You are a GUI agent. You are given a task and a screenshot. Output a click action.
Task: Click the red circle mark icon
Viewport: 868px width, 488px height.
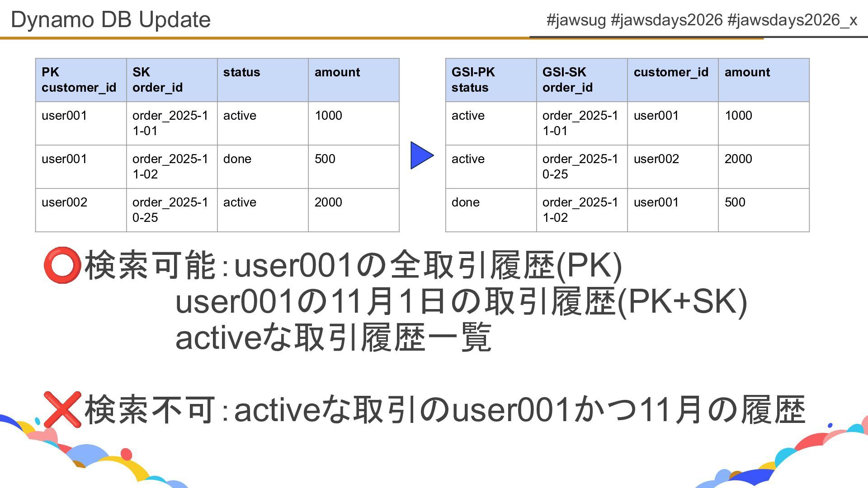(x=62, y=265)
